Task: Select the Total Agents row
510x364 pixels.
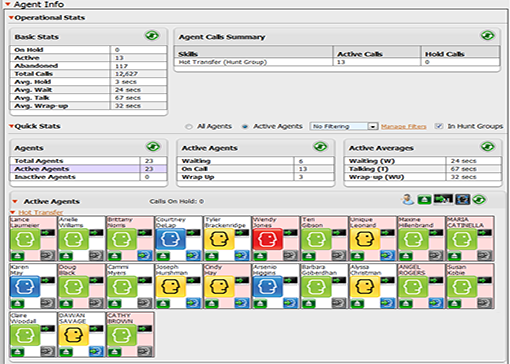Action: pyautogui.click(x=88, y=161)
